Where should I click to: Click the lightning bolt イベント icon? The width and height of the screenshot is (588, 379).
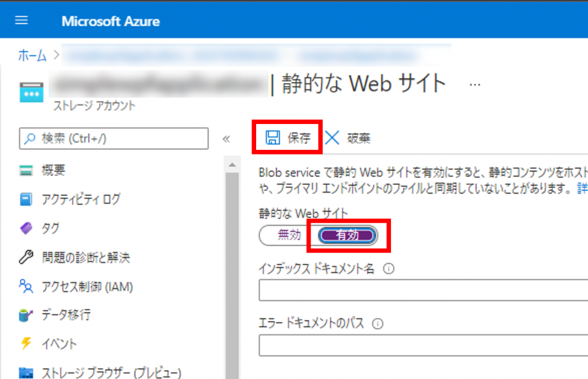(26, 344)
